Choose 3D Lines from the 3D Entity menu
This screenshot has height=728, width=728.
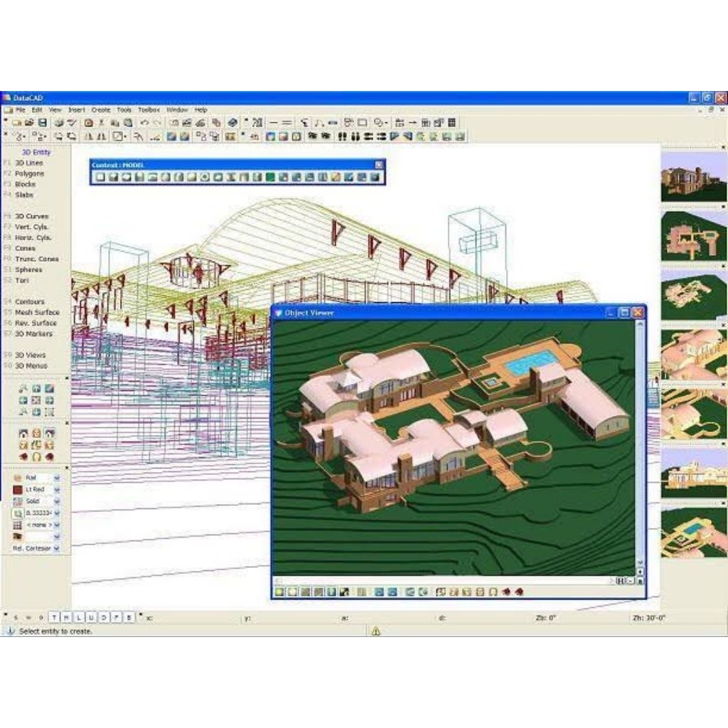pos(28,163)
